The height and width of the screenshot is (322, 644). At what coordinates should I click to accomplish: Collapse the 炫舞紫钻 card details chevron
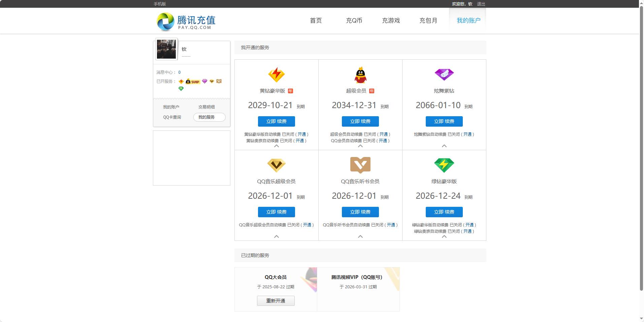tap(444, 146)
